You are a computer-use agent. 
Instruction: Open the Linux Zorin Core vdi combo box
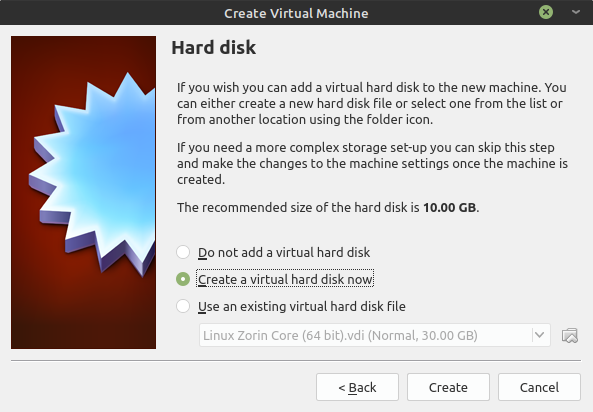pos(375,335)
